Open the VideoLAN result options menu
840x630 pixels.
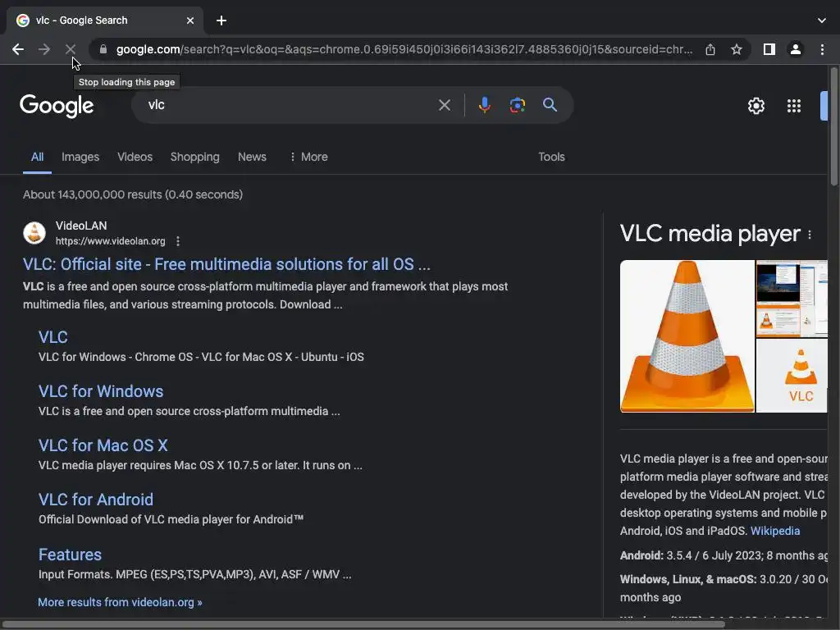(178, 242)
